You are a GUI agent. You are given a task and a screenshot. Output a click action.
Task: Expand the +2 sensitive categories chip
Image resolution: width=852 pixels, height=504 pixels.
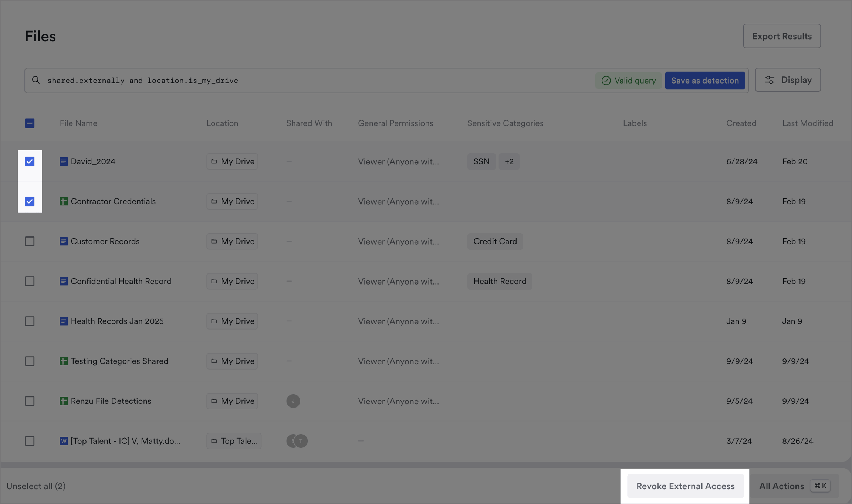pos(509,161)
